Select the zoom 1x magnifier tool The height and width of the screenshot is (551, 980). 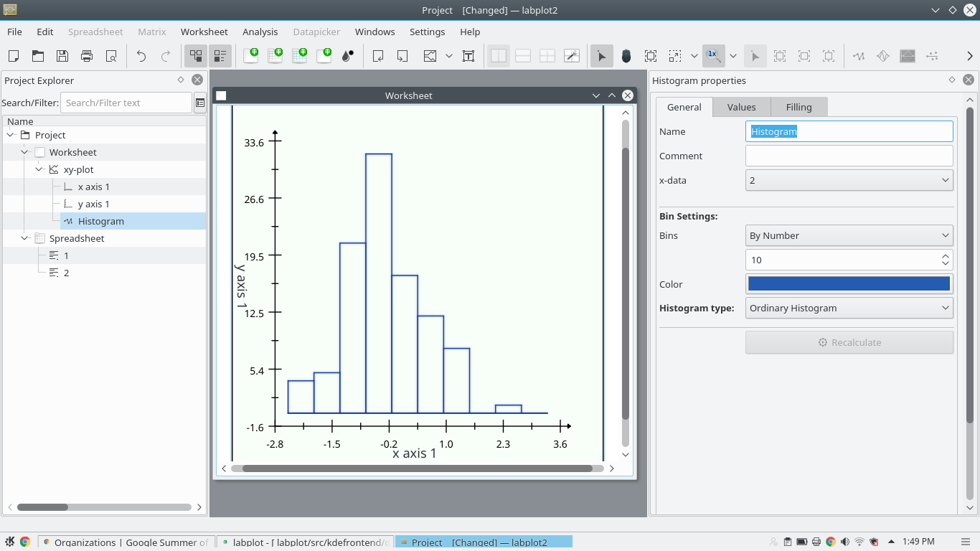click(713, 56)
